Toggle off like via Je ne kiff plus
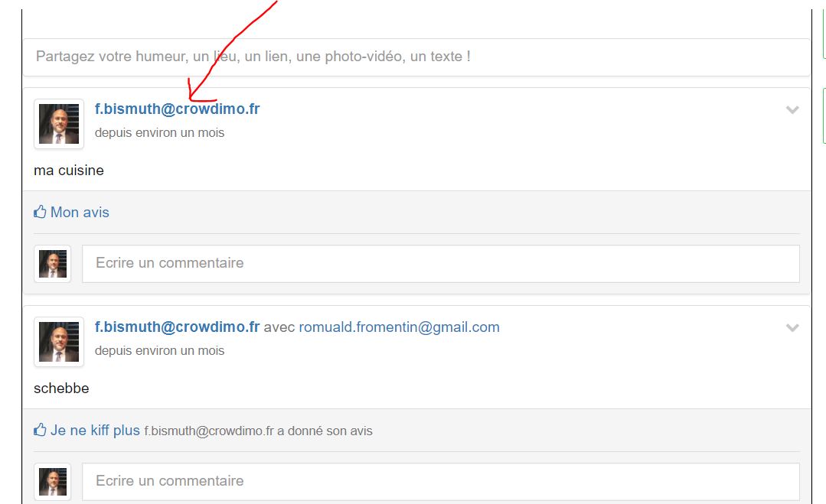826x504 pixels. point(95,430)
